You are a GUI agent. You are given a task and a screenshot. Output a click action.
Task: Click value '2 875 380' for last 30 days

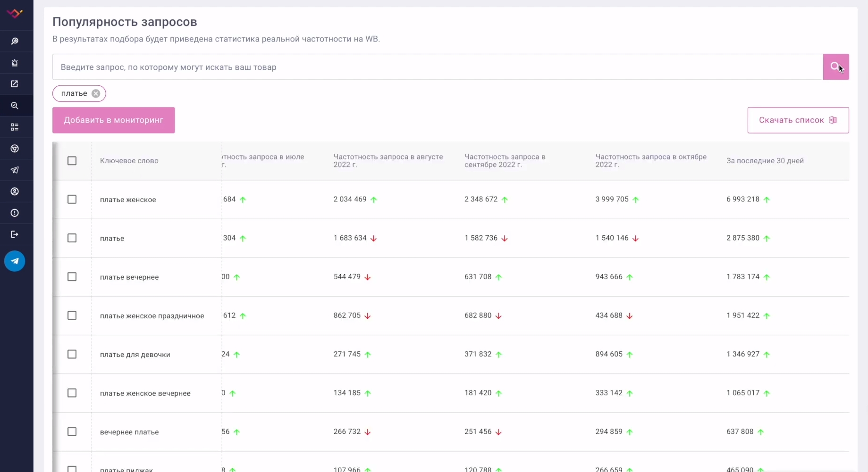743,238
